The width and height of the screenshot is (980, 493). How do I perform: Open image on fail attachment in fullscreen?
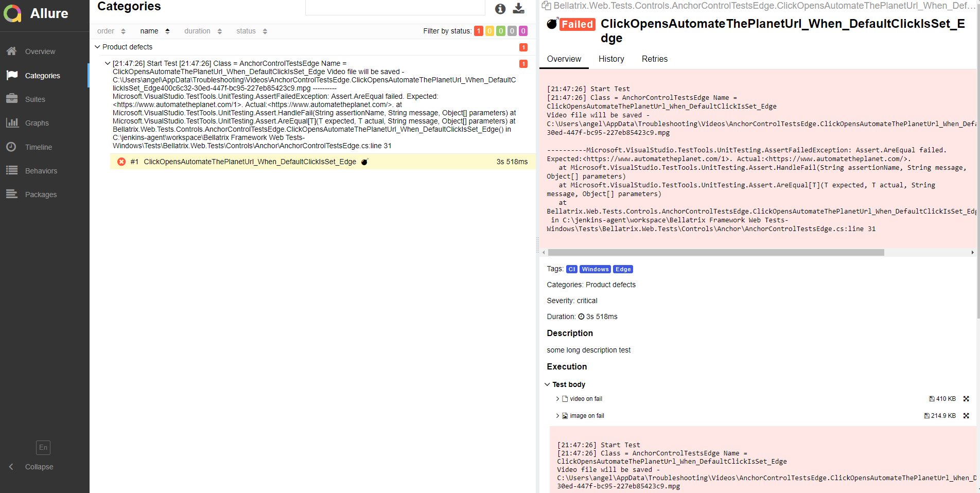click(966, 416)
